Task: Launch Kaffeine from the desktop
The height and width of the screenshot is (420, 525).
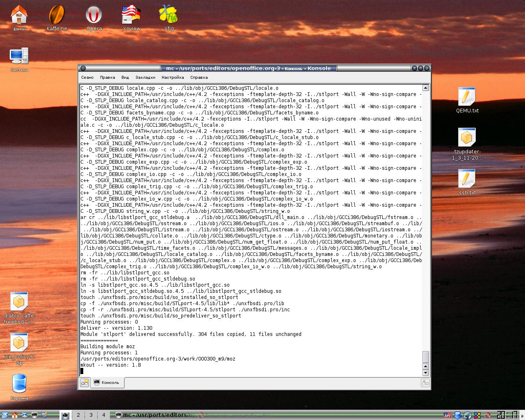Action: (57, 18)
